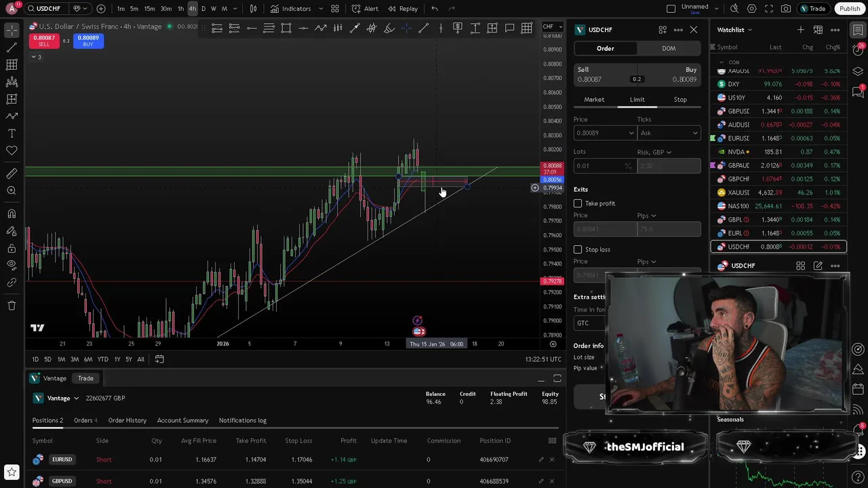The width and height of the screenshot is (868, 488).
Task: Open the Ticks Ask dropdown
Action: (x=669, y=134)
